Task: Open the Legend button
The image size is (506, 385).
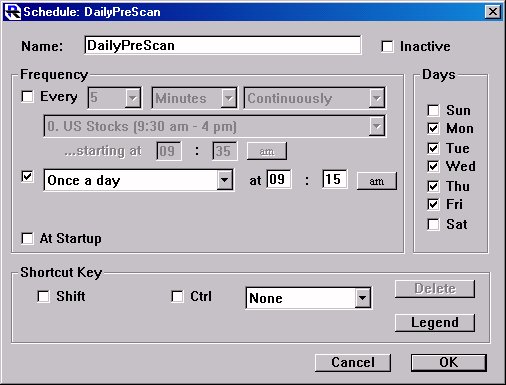Action: [x=435, y=323]
